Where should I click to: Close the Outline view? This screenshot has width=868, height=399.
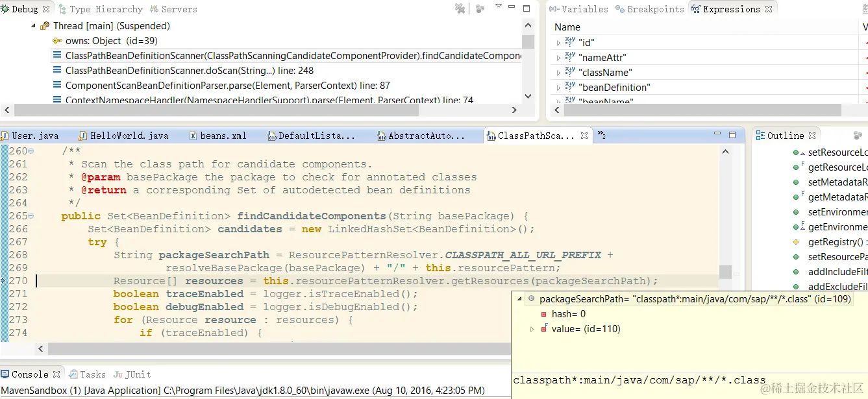pos(812,136)
